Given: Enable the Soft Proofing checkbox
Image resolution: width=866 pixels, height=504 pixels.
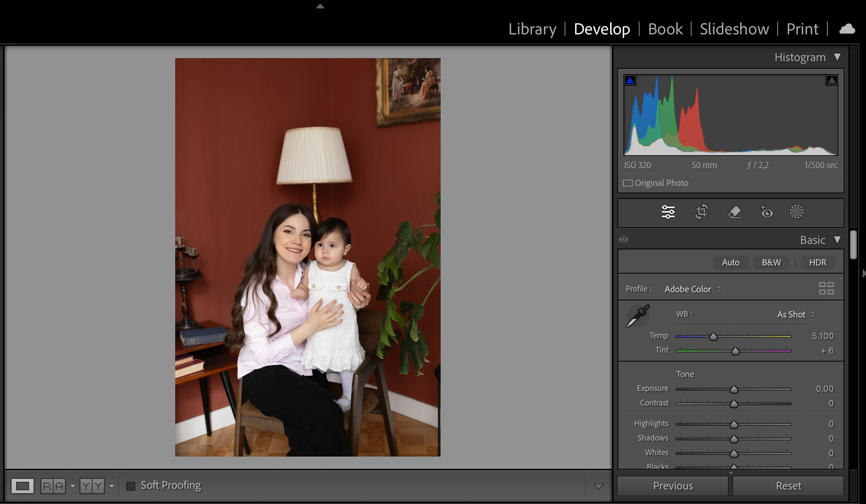Looking at the screenshot, I should coord(131,486).
